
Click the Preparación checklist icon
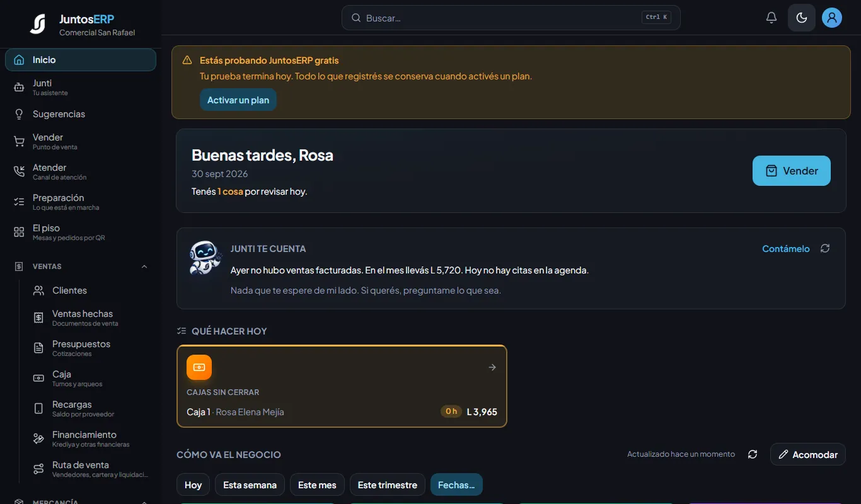click(x=20, y=202)
